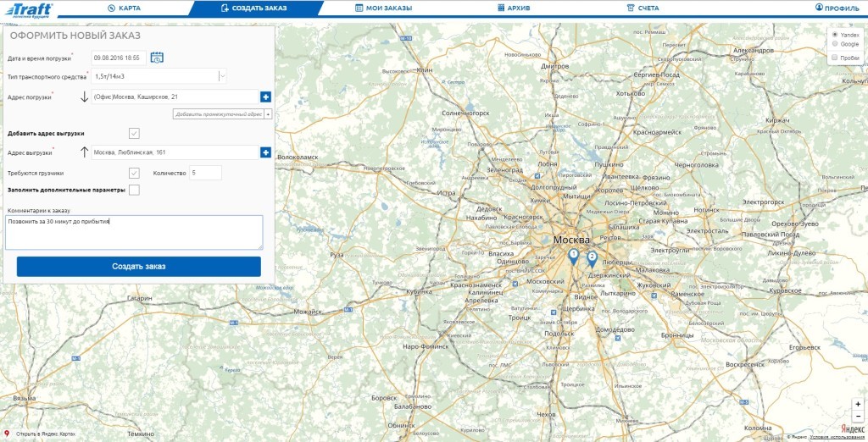Select the Google map provider radio
Screen dimensions: 868x442
(835, 44)
